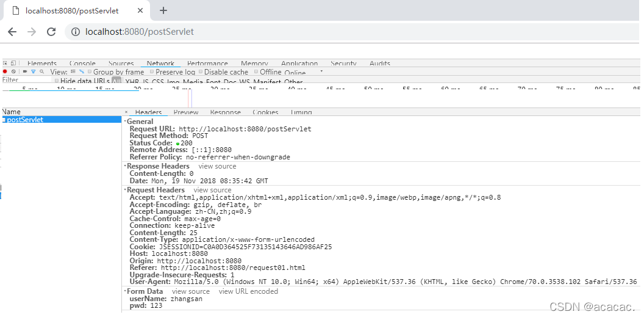Viewport: 644px width, 317px height.
Task: Check the Offline checkbox
Action: point(256,71)
